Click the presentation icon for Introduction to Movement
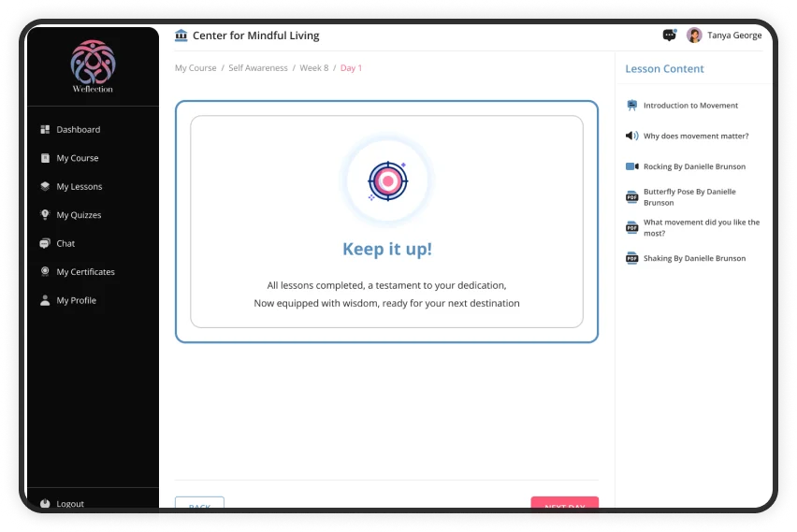This screenshot has height=532, width=797. [x=631, y=106]
